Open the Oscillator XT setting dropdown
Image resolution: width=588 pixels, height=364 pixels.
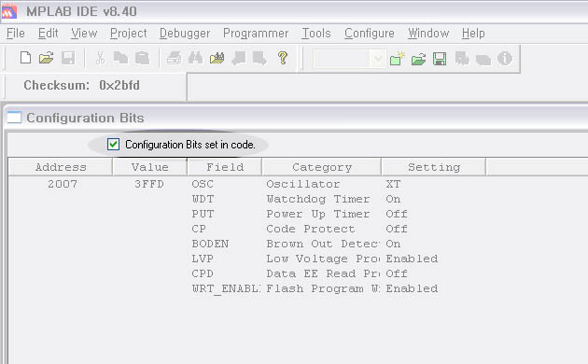point(393,184)
